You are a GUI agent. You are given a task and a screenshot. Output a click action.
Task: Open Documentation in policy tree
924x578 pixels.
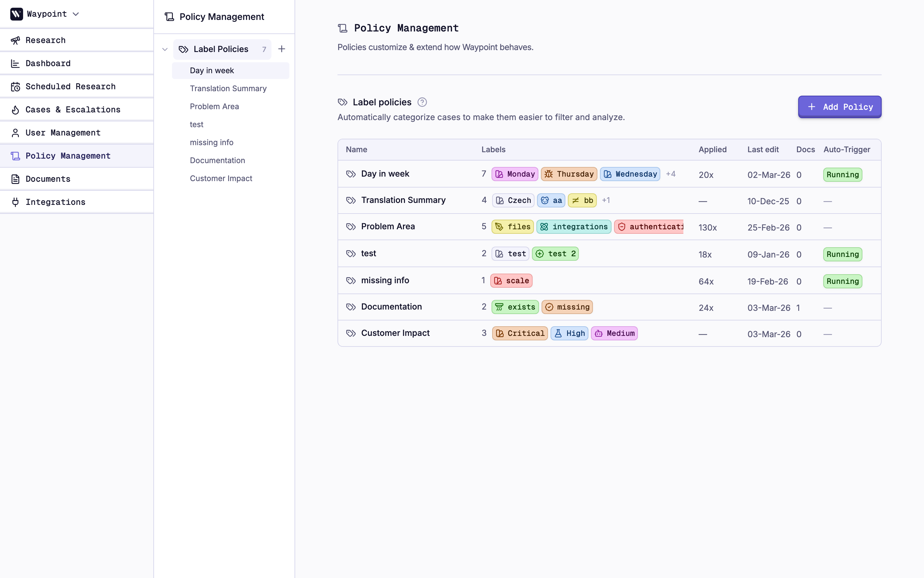(x=231, y=160)
